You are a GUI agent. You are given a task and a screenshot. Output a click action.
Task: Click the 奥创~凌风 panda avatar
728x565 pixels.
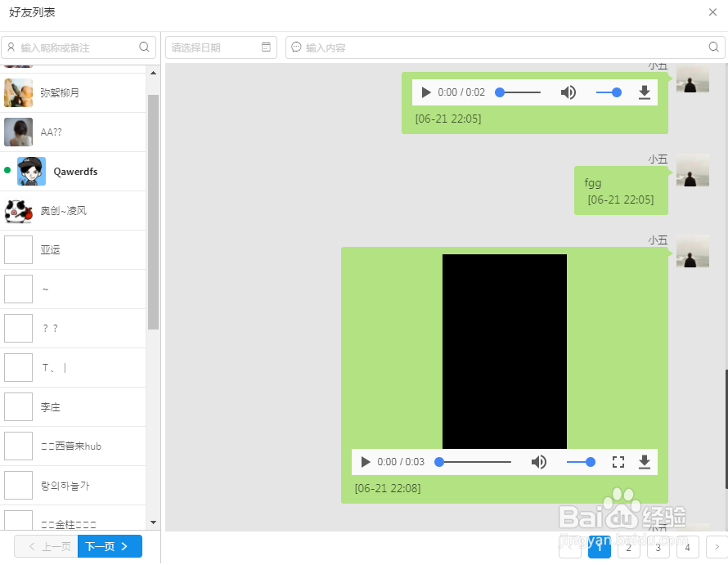(19, 210)
